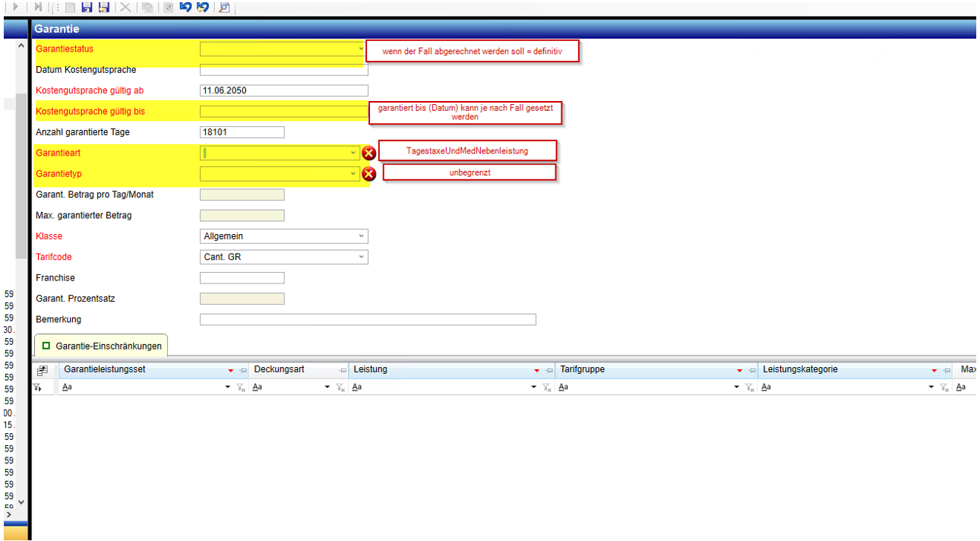The image size is (980, 541).
Task: Open the magnifier preview toolbar icon
Action: 224,7
